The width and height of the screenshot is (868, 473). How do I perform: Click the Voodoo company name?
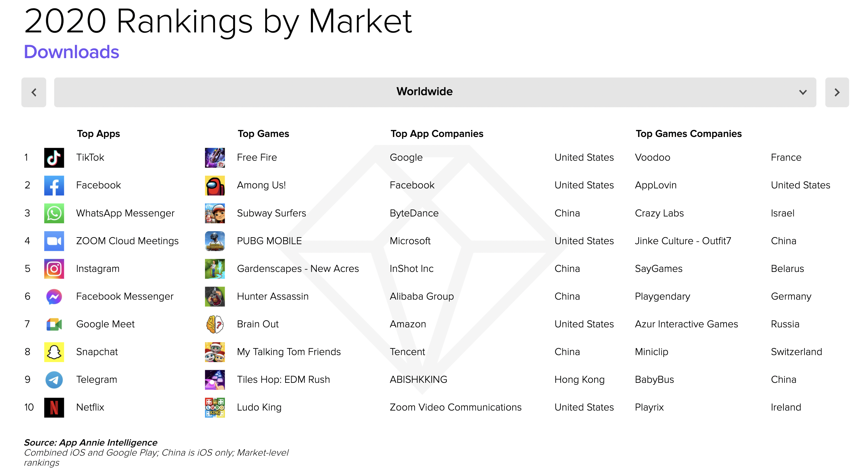click(x=653, y=158)
